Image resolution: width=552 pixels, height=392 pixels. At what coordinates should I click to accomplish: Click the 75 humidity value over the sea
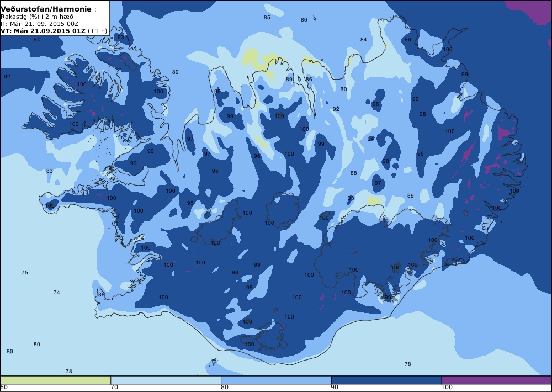[x=24, y=272]
